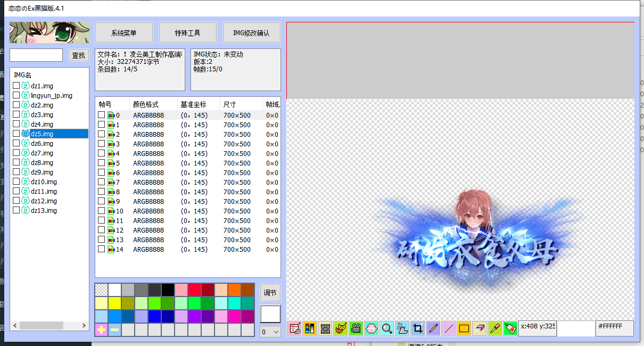The image size is (644, 346).
Task: Choose the bright red palette swatch
Action: tap(194, 290)
